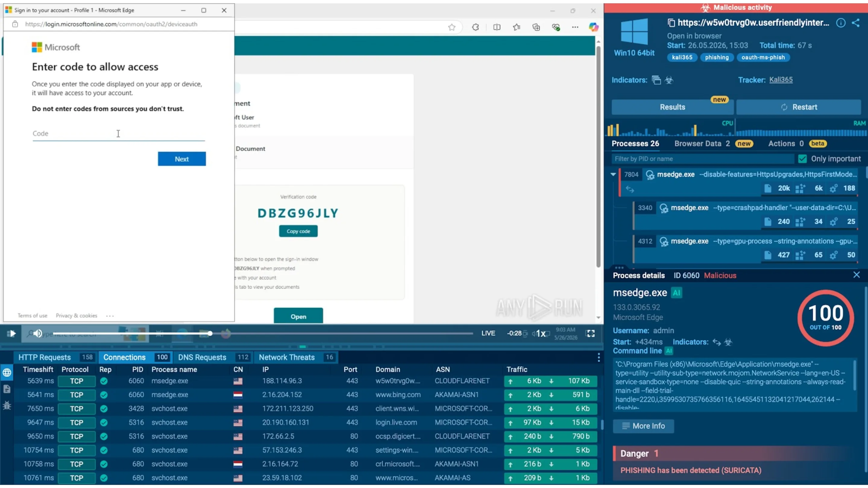Viewport: 868px width, 488px height.
Task: Open the task info icon
Action: click(841, 23)
